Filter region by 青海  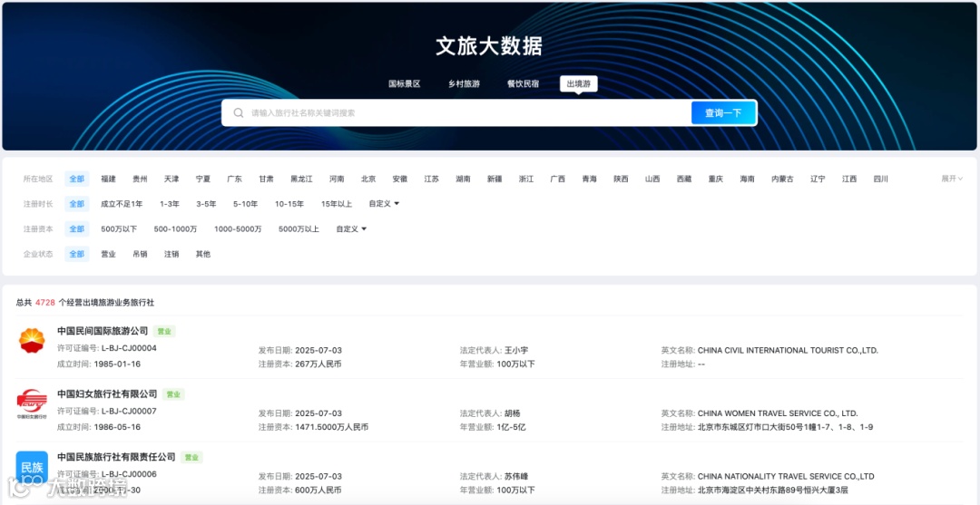pos(590,179)
